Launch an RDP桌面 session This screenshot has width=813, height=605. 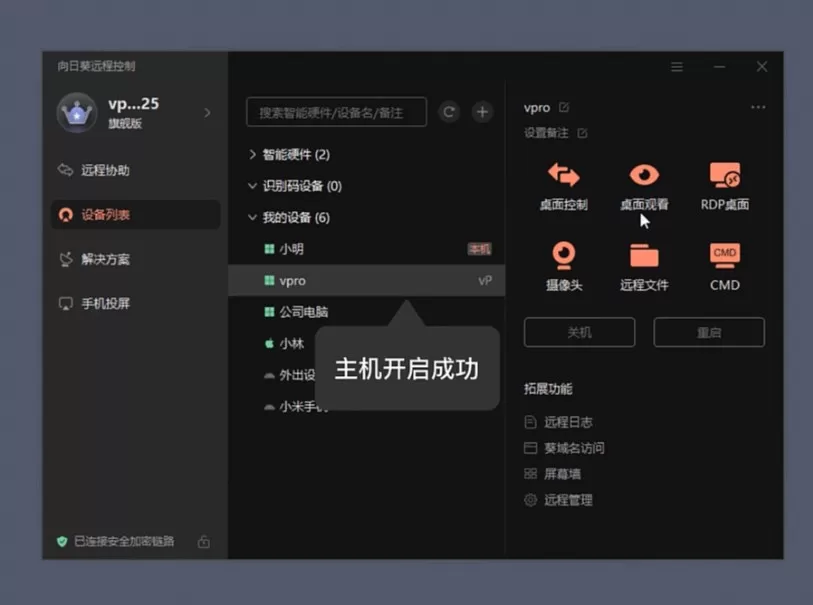point(722,187)
